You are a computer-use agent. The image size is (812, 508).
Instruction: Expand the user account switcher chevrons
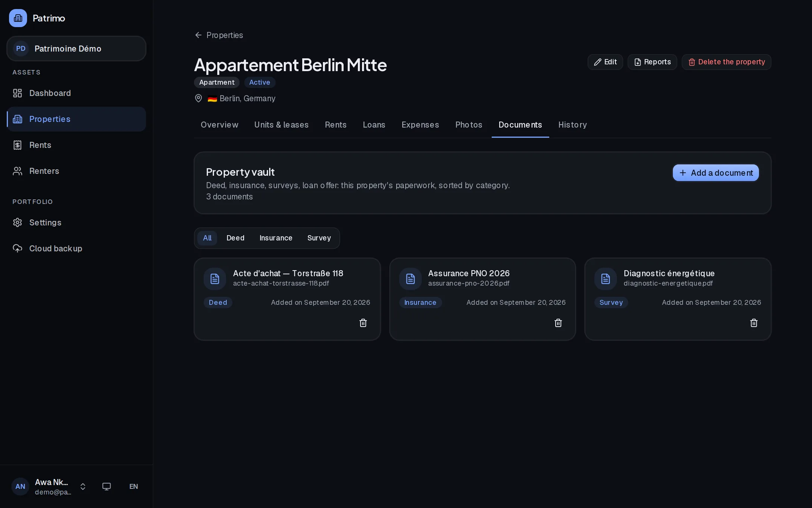83,487
